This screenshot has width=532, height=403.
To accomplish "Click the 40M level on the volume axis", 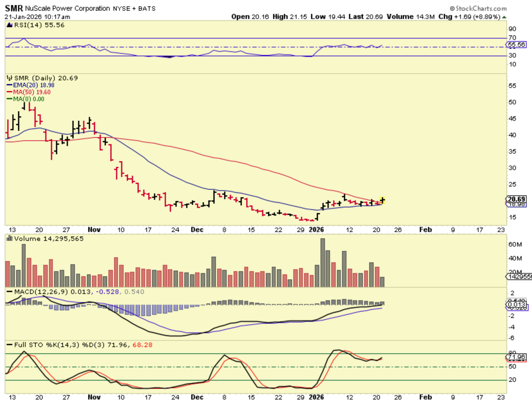I will 515,259.
